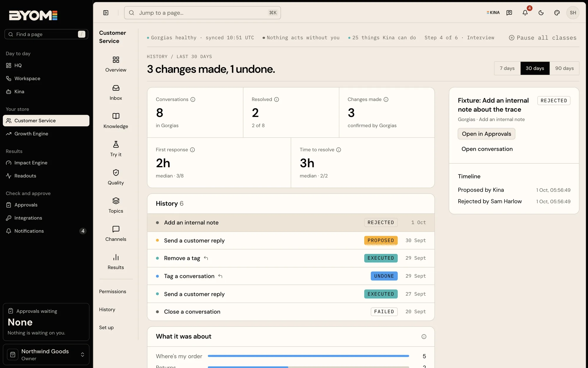The image size is (588, 368).
Task: Click the 'Where's my order' progress bar
Action: (x=308, y=356)
